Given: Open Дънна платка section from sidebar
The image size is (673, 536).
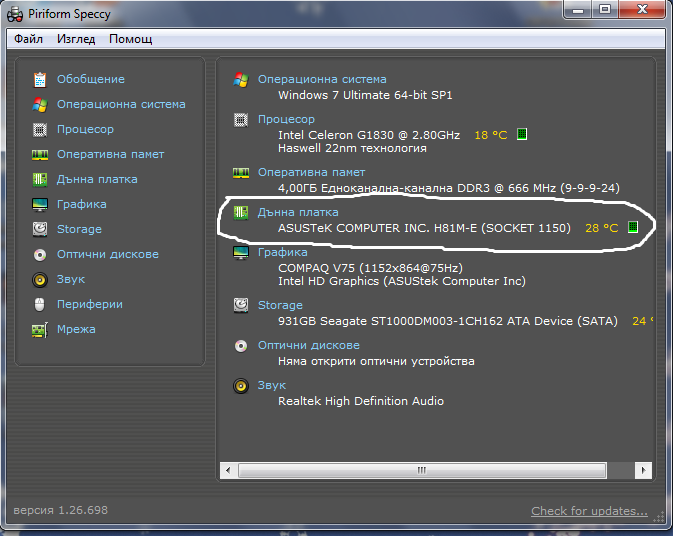Looking at the screenshot, I should tap(97, 179).
